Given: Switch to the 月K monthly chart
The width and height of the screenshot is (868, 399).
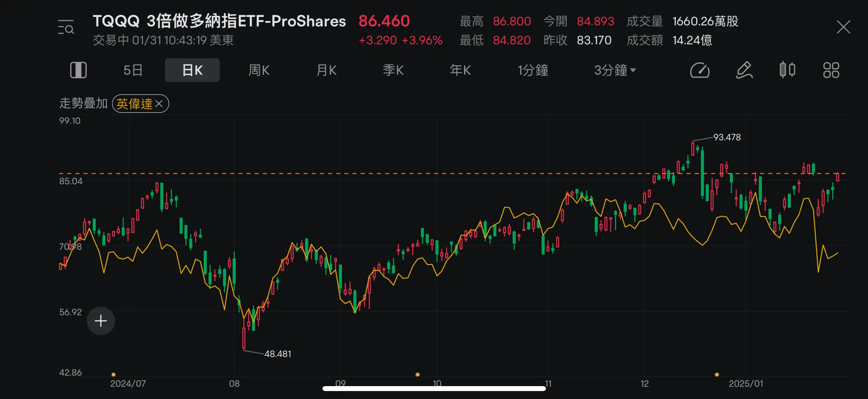Looking at the screenshot, I should (326, 70).
